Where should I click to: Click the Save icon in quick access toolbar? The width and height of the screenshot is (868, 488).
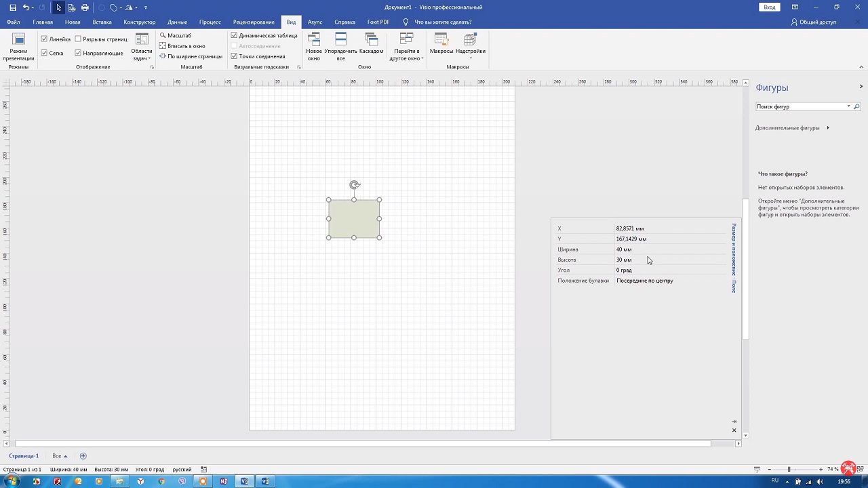(x=12, y=7)
